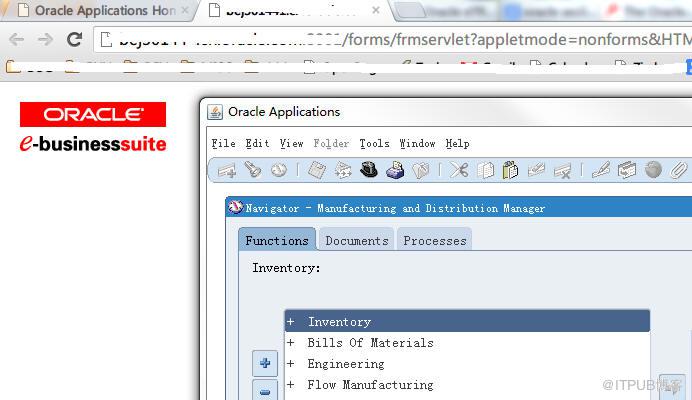Click the Print toolbar icon
The image size is (692, 400).
tap(395, 170)
